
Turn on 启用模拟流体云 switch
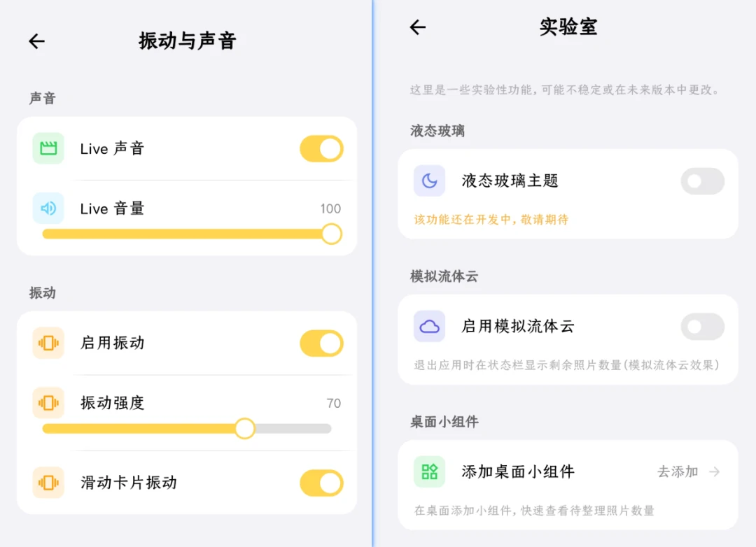[702, 327]
